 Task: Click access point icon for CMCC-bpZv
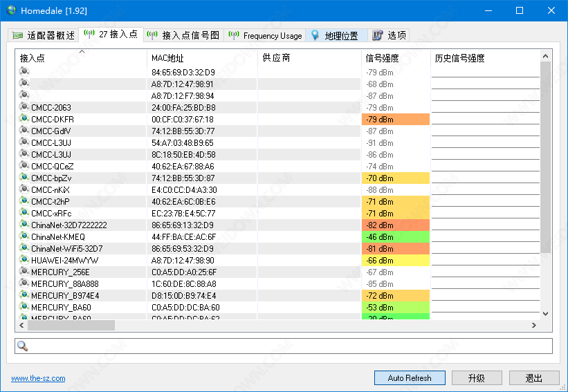(x=24, y=178)
